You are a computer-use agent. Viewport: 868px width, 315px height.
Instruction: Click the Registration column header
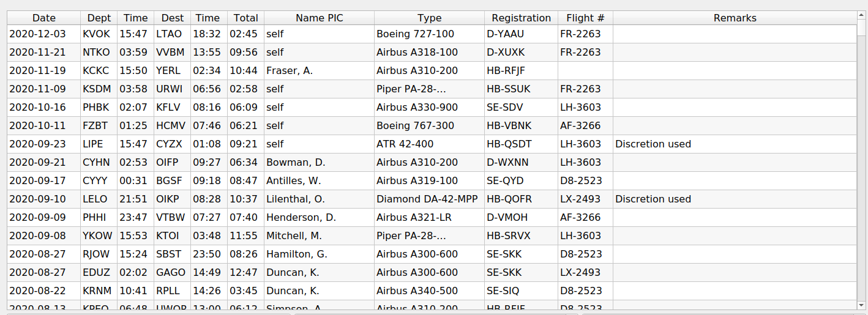(x=522, y=18)
